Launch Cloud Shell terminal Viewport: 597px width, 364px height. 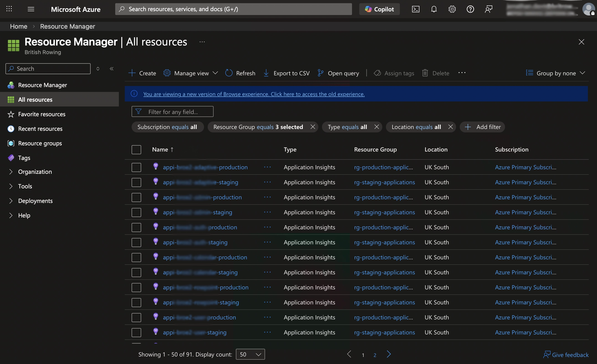[x=416, y=9]
